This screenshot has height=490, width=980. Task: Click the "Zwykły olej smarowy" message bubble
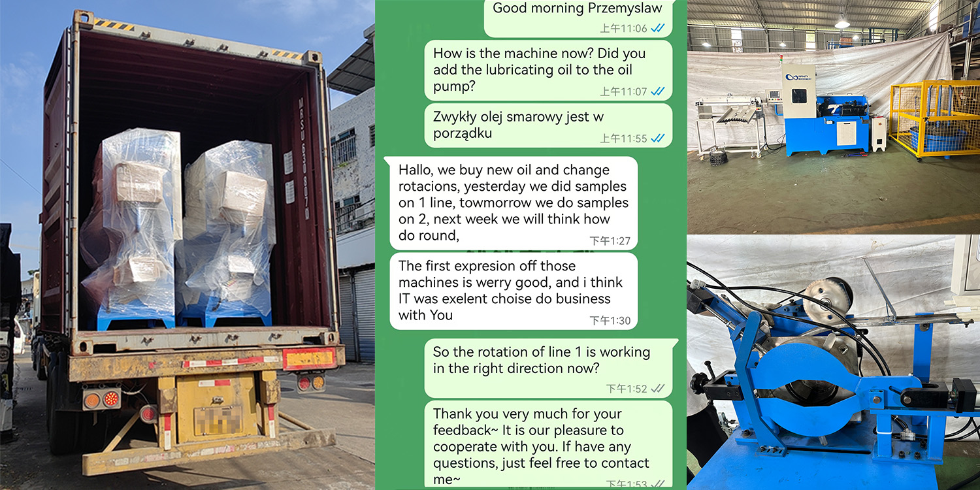click(548, 125)
